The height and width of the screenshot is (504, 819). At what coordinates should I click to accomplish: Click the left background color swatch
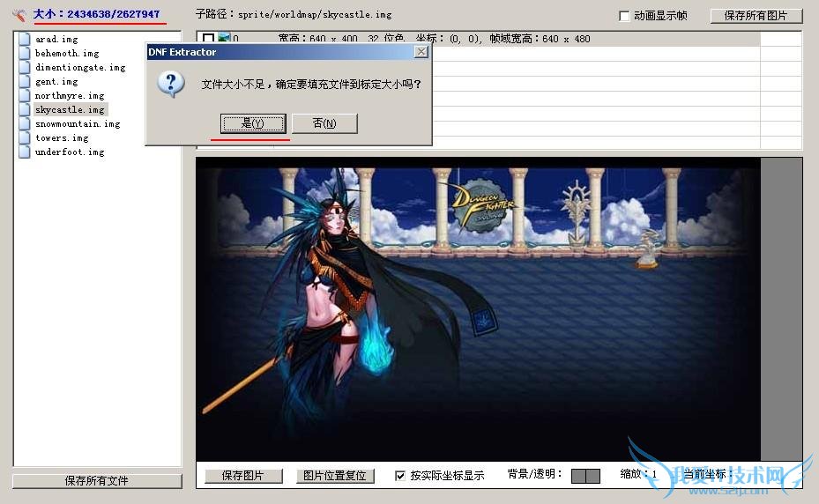pos(578,476)
